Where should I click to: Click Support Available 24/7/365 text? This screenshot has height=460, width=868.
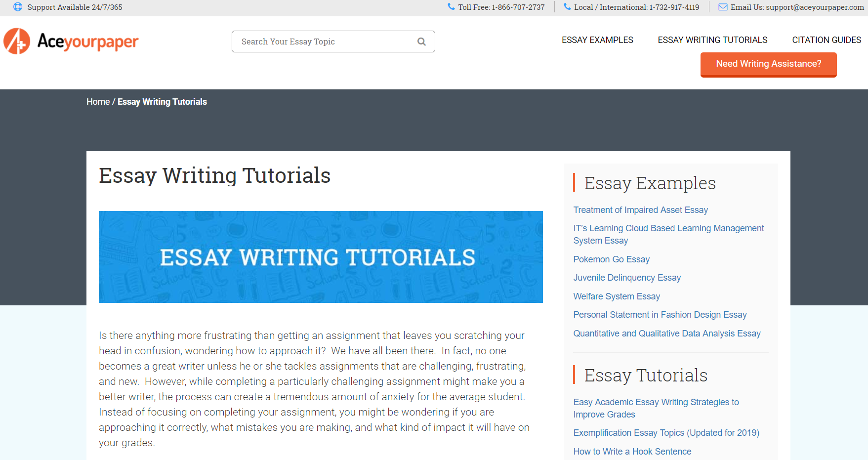[x=75, y=7]
